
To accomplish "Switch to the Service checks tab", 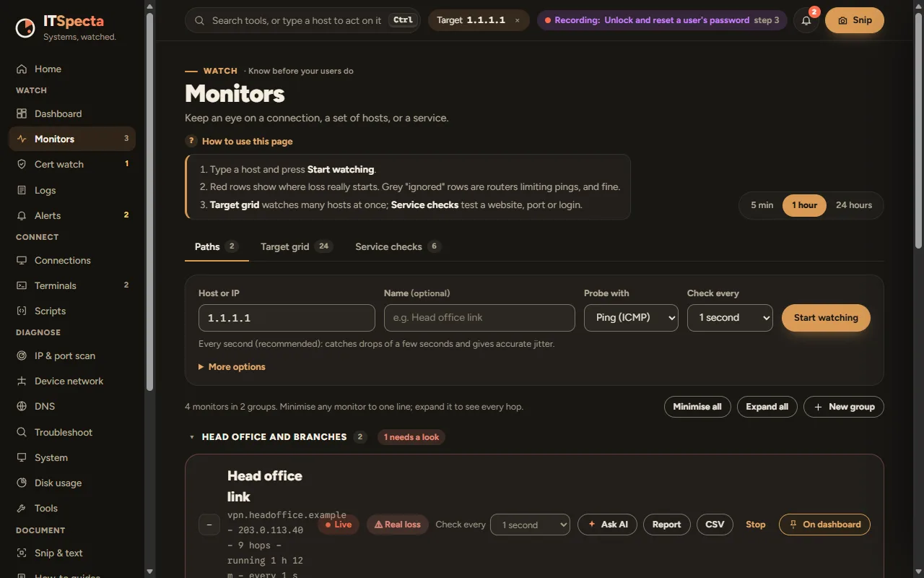I will [x=398, y=246].
